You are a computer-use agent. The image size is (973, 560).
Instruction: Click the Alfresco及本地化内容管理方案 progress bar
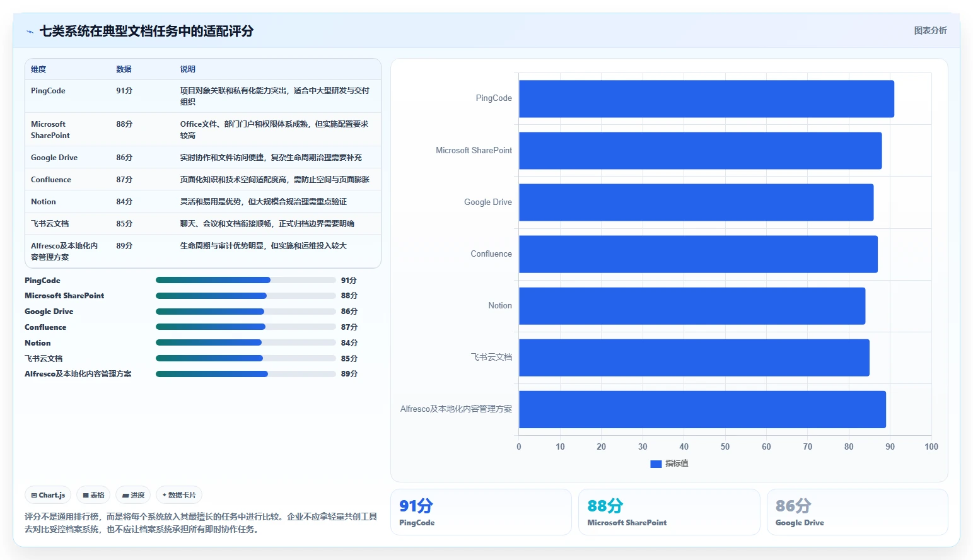click(x=246, y=374)
